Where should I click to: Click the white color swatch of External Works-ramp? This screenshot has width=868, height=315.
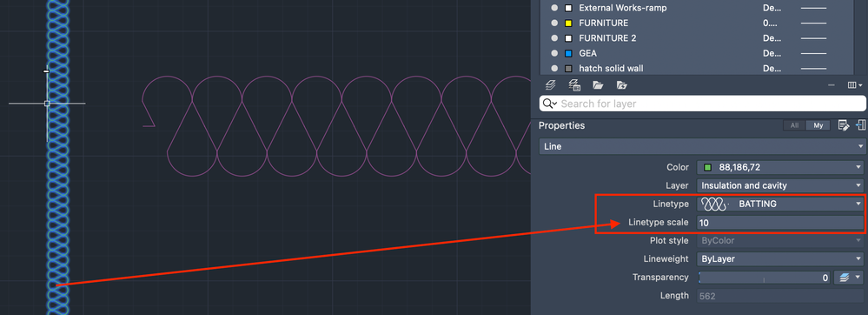pyautogui.click(x=568, y=8)
